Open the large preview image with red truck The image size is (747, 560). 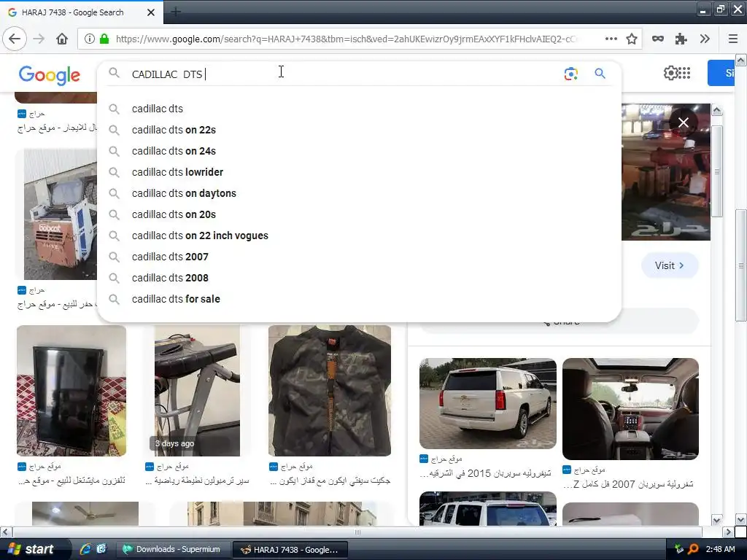pos(666,172)
